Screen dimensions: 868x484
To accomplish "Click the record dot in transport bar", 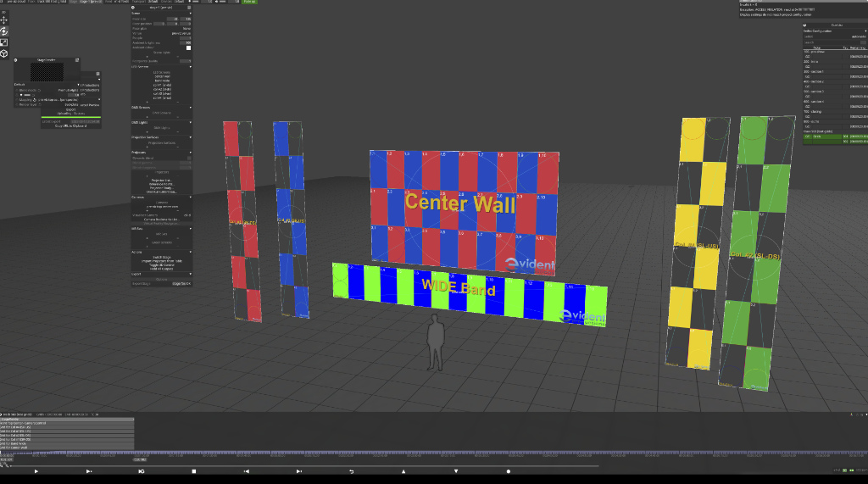I will click(x=509, y=471).
